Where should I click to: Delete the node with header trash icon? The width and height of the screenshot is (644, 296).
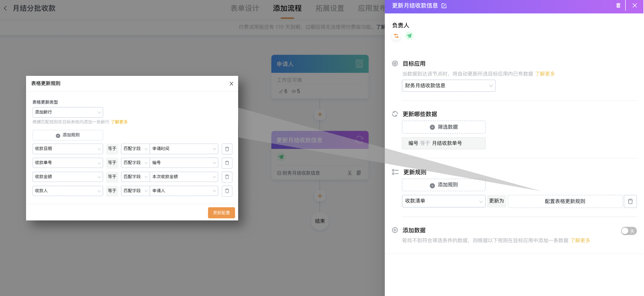pos(618,5)
